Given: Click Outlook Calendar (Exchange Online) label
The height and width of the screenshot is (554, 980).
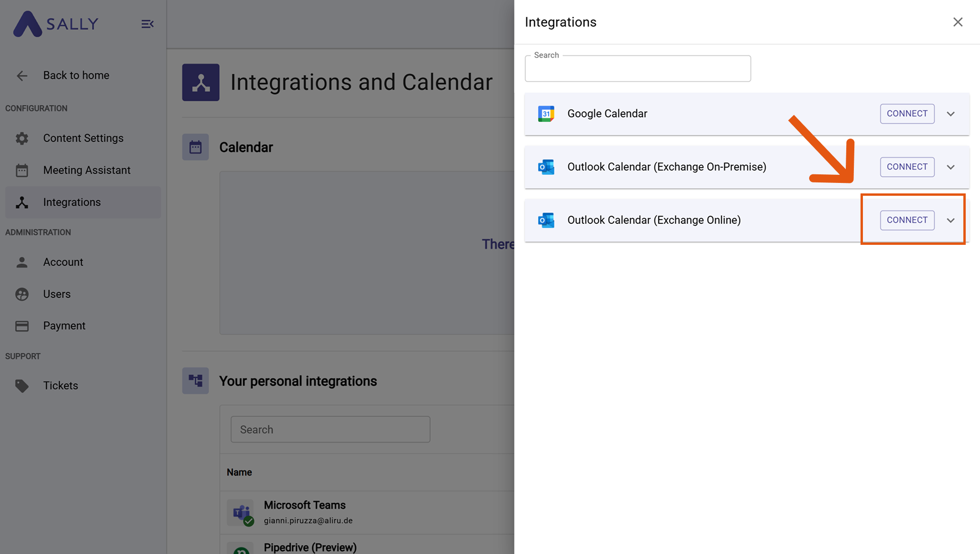Looking at the screenshot, I should point(654,221).
